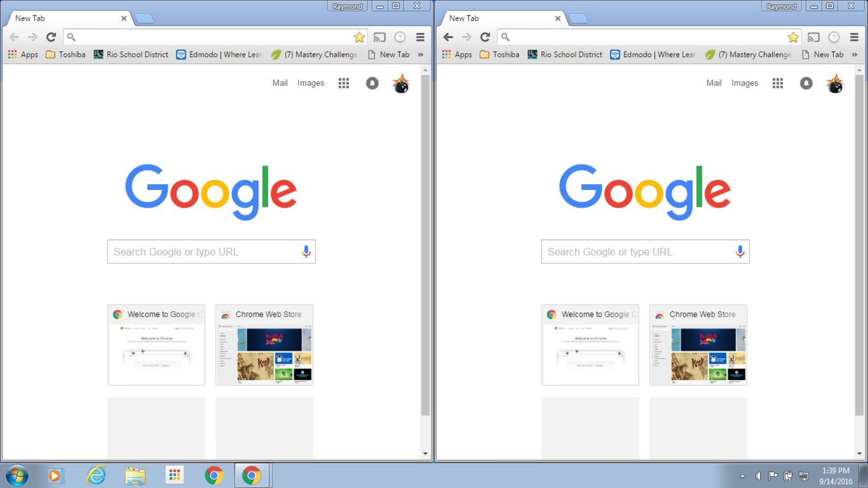The width and height of the screenshot is (868, 488).
Task: Click the reload button in left Chrome window
Action: point(51,37)
